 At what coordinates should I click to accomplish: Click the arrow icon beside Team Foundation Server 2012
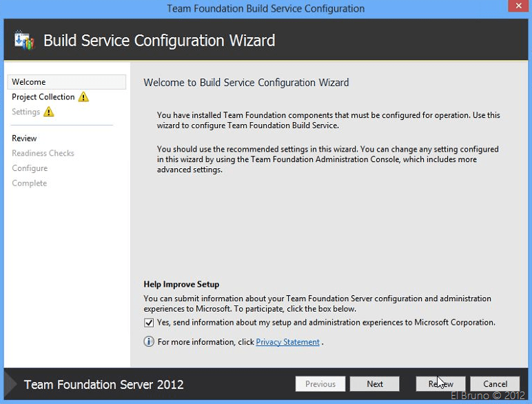pos(12,384)
